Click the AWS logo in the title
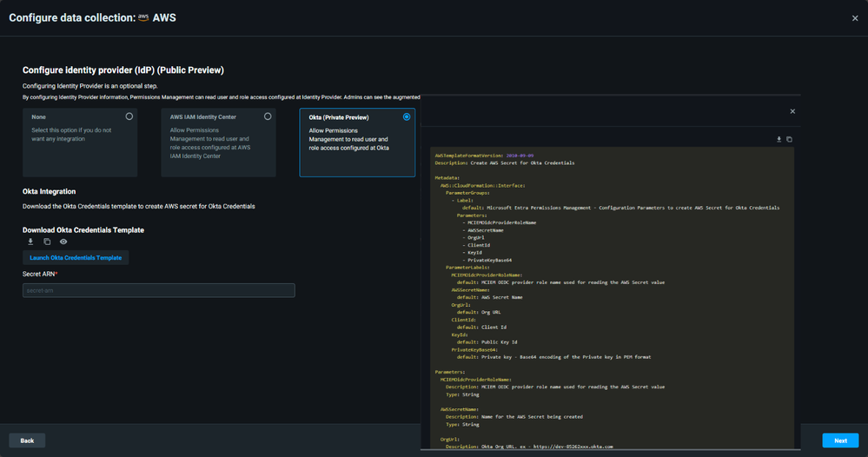The width and height of the screenshot is (868, 457). tap(143, 17)
